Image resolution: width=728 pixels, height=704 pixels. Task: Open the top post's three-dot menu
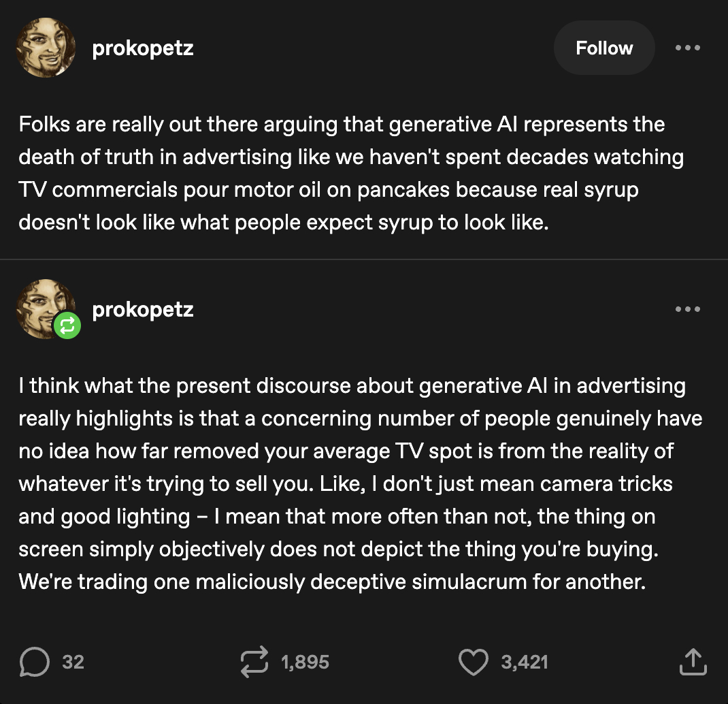(x=687, y=48)
